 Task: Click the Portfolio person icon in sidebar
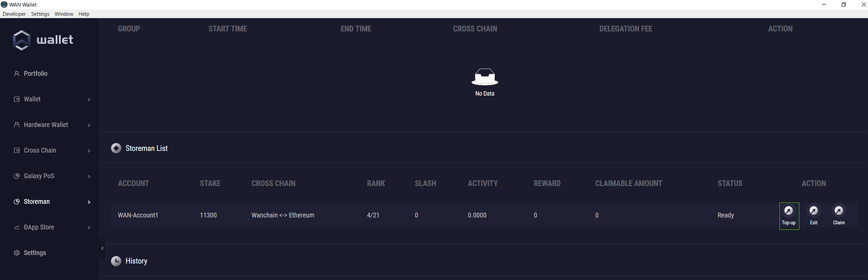16,74
